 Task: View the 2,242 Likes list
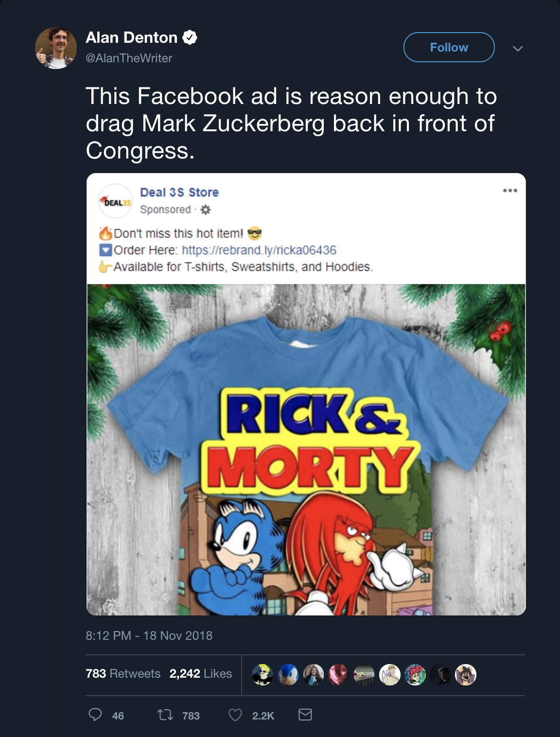coord(200,674)
